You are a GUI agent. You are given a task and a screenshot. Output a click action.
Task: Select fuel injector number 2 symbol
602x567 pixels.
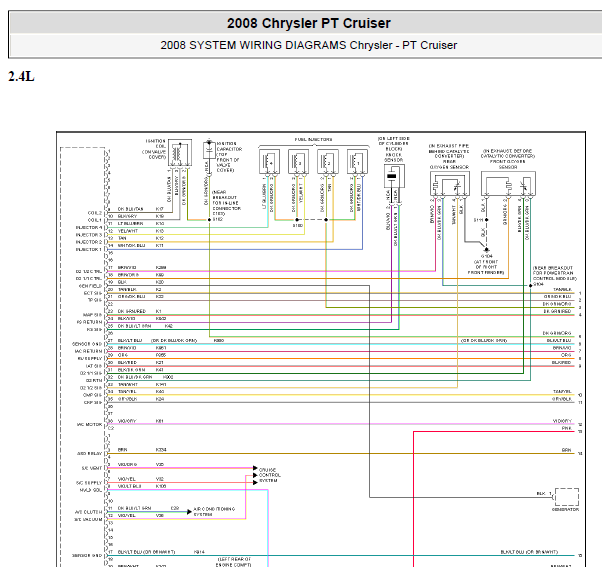click(x=328, y=162)
